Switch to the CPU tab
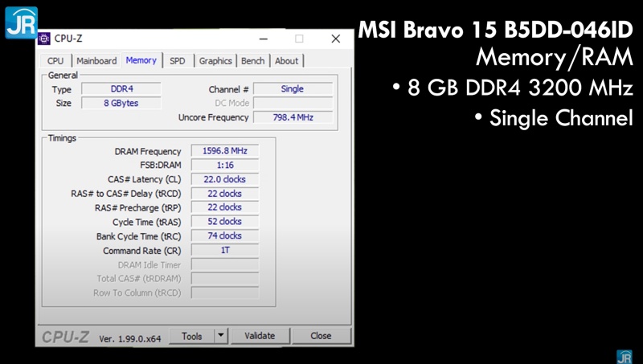Image resolution: width=643 pixels, height=364 pixels. pyautogui.click(x=55, y=61)
